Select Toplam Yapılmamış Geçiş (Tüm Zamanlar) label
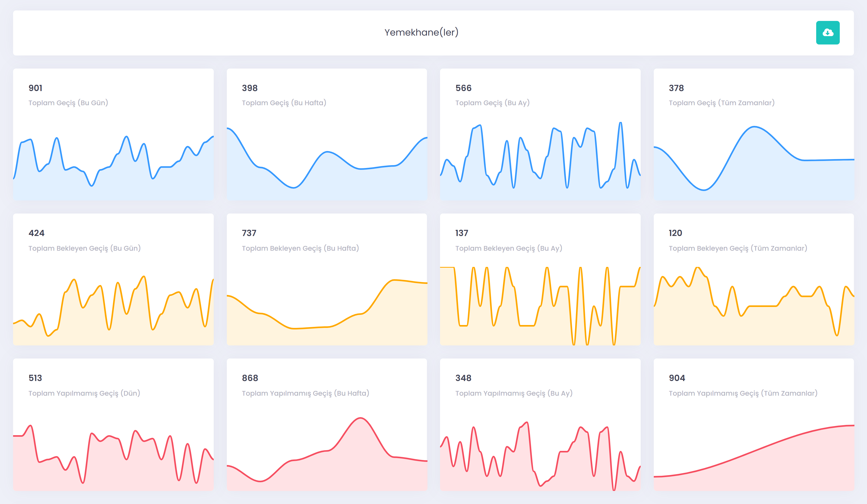 (x=743, y=393)
